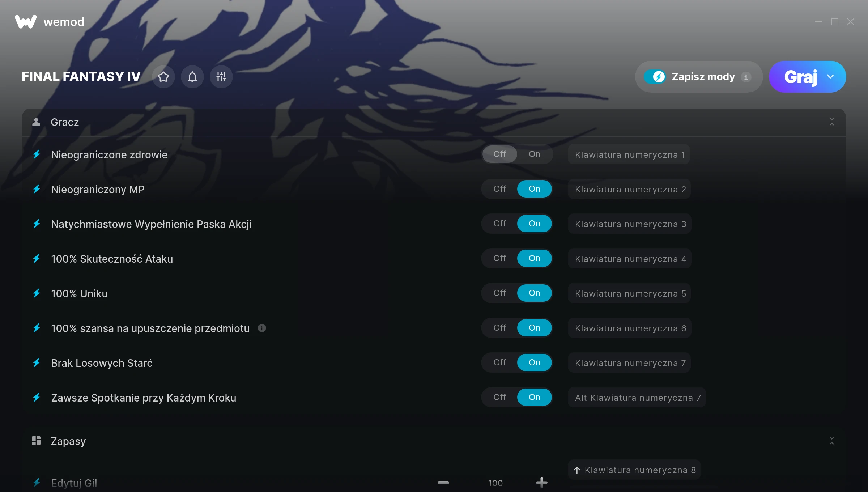Image resolution: width=868 pixels, height=492 pixels.
Task: Turn on Nieograniczone zdrowie
Action: point(535,154)
